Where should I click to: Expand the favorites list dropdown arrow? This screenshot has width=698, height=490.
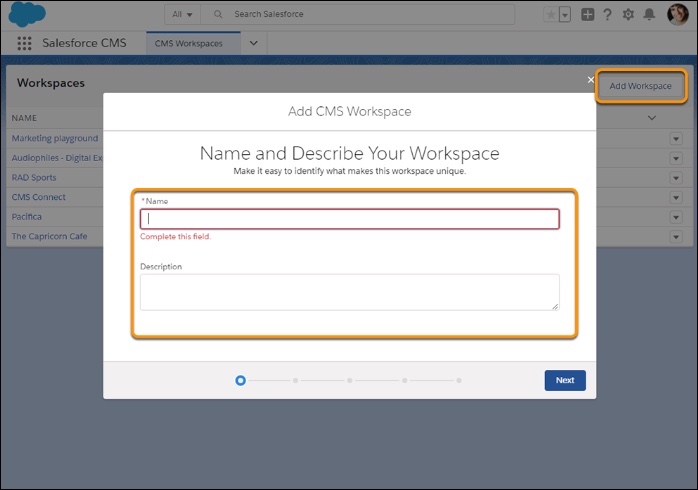(x=565, y=15)
